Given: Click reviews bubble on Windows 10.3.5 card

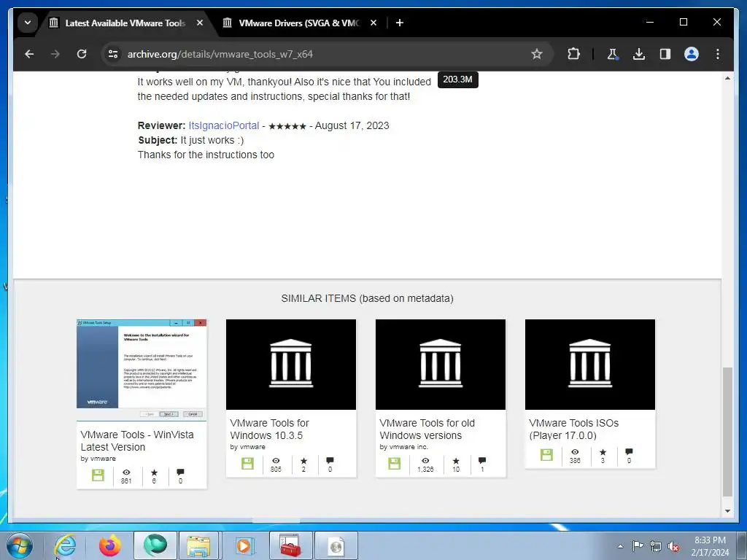Looking at the screenshot, I should pyautogui.click(x=330, y=461).
